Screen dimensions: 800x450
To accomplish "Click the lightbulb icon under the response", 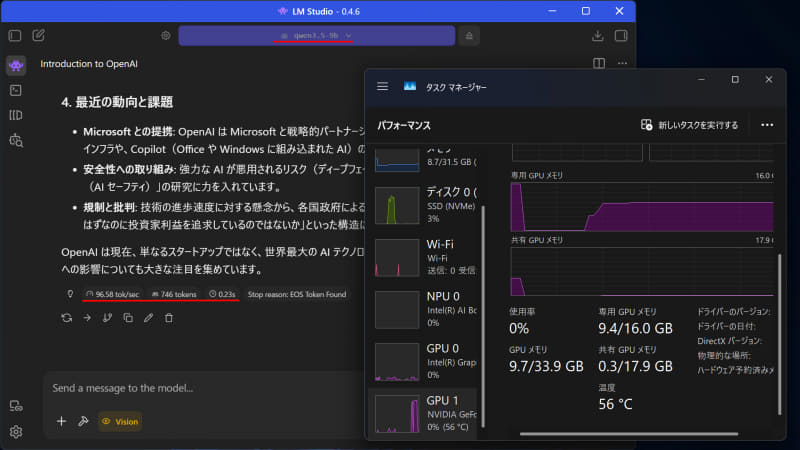I will pyautogui.click(x=70, y=294).
